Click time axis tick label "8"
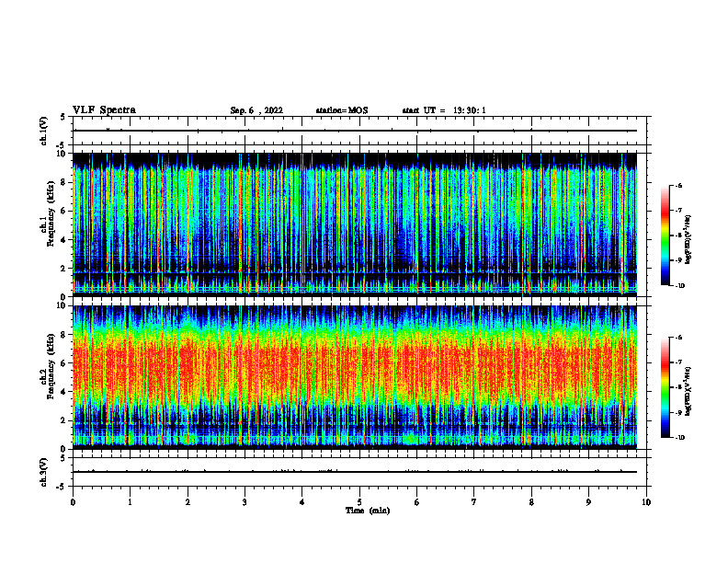728x563 pixels. click(x=531, y=502)
